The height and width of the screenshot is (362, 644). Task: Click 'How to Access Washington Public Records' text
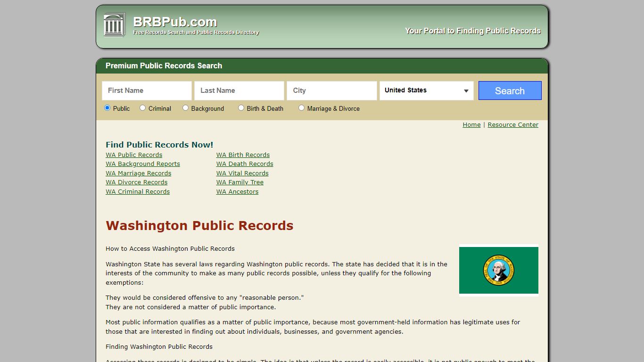[170, 249]
